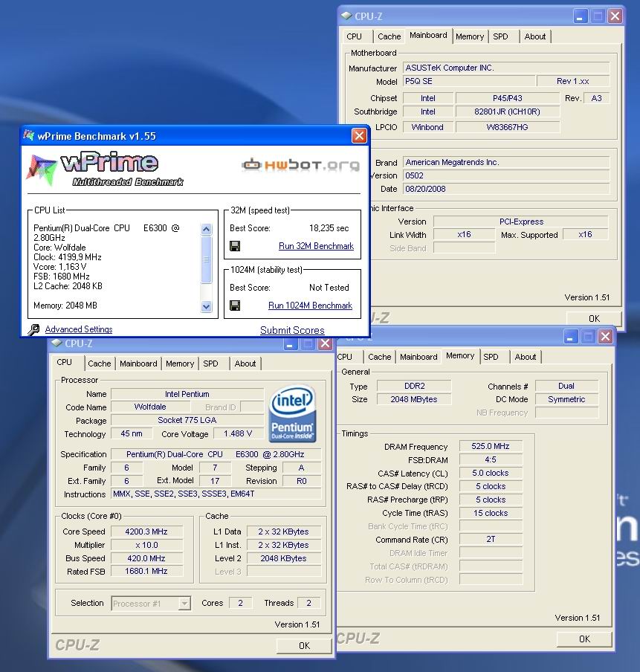Select Mainboard tab in Memory window
Image resolution: width=640 pixels, height=672 pixels.
(x=418, y=357)
